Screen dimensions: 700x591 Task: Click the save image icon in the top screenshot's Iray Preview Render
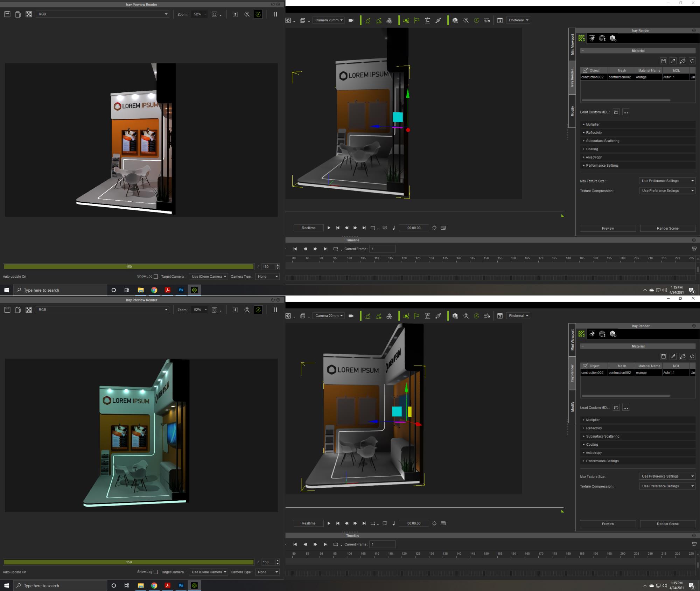point(7,14)
